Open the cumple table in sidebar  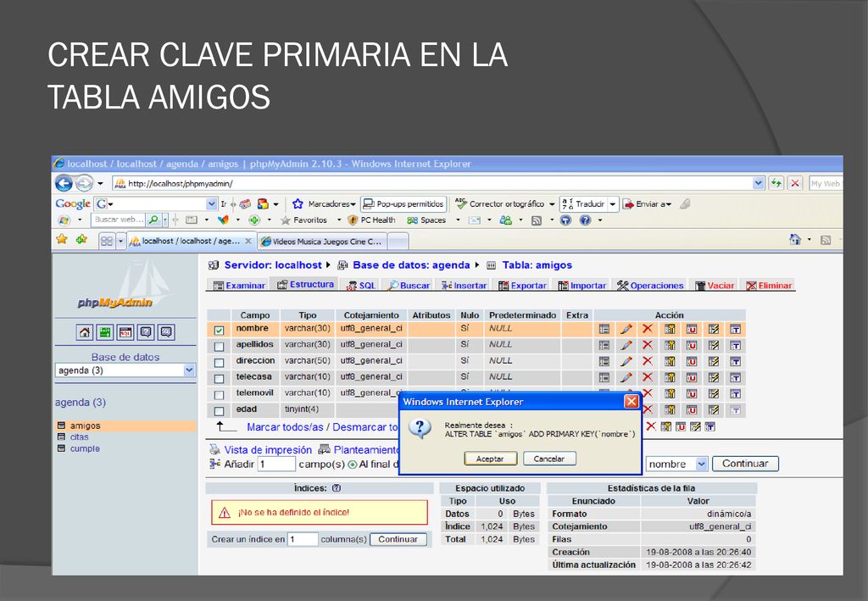85,448
